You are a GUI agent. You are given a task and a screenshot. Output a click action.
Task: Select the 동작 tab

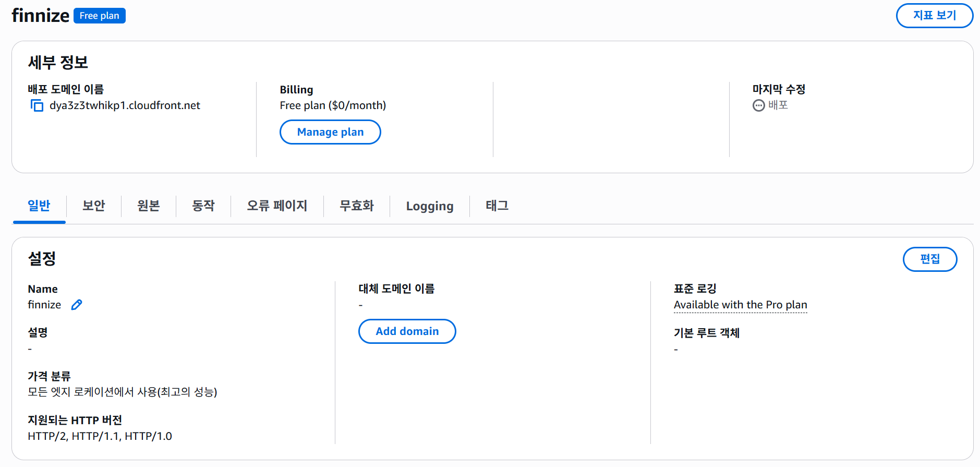203,206
